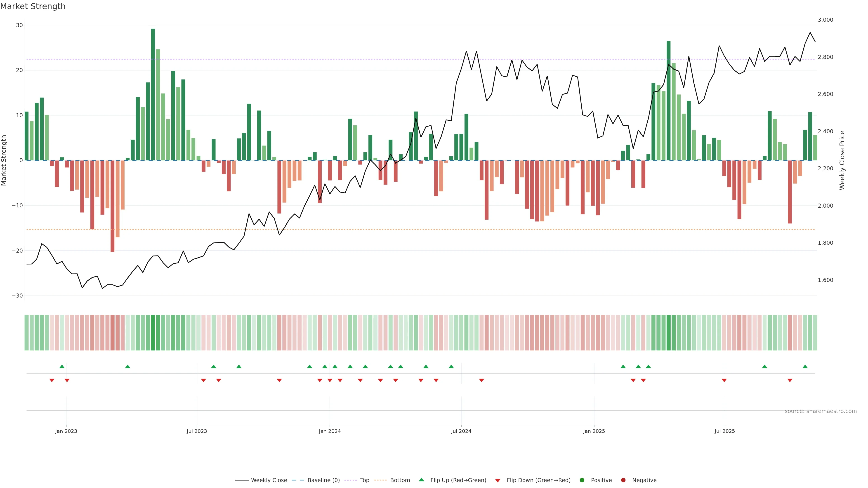Screen dimensions: 868x488
Task: Click the lowest dark red strength bar
Action: pos(113,206)
